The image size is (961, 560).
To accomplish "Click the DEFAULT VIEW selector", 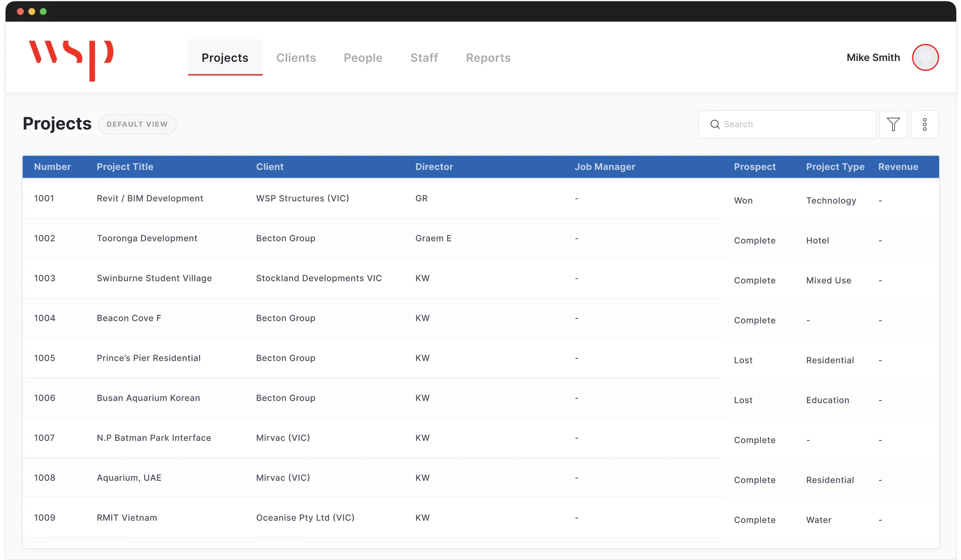I will 137,124.
